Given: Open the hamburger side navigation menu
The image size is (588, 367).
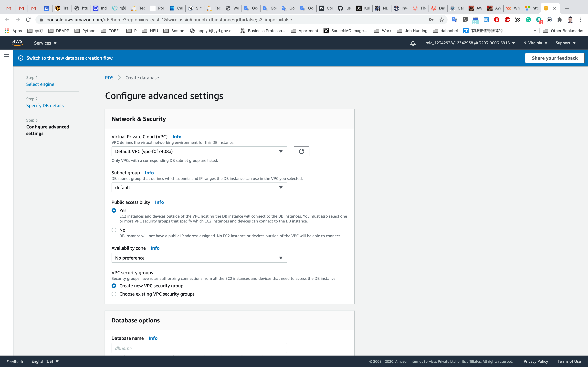Looking at the screenshot, I should tap(7, 57).
